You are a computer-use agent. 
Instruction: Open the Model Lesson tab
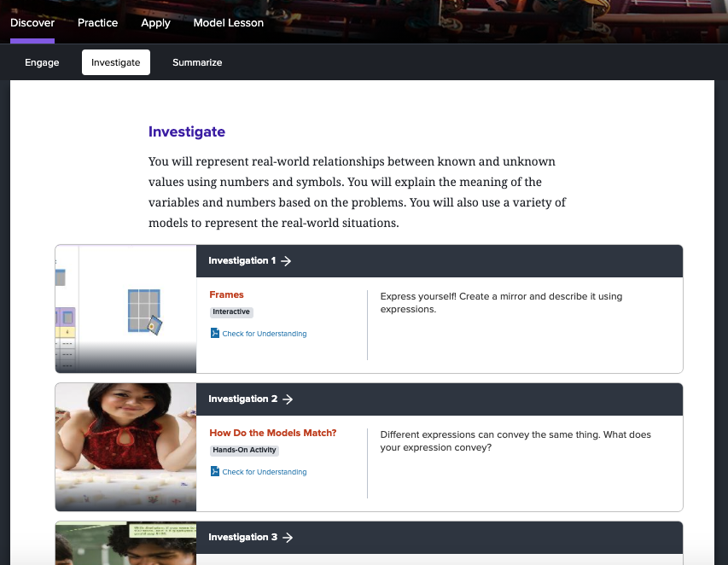point(229,23)
